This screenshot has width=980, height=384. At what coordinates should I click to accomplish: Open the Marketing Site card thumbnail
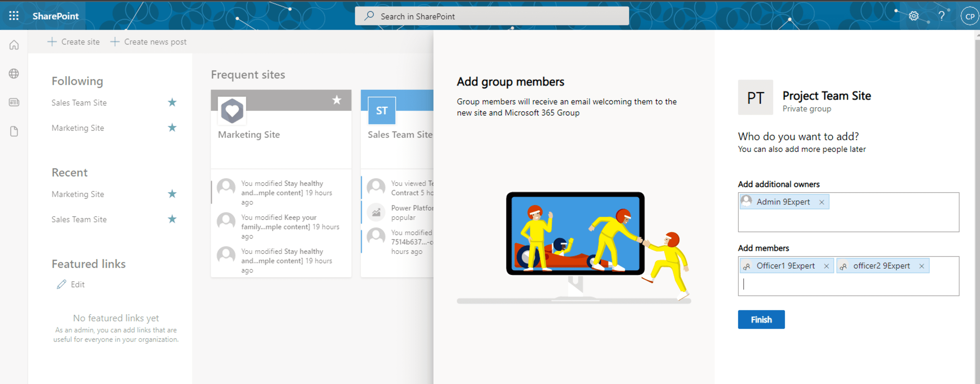[232, 111]
